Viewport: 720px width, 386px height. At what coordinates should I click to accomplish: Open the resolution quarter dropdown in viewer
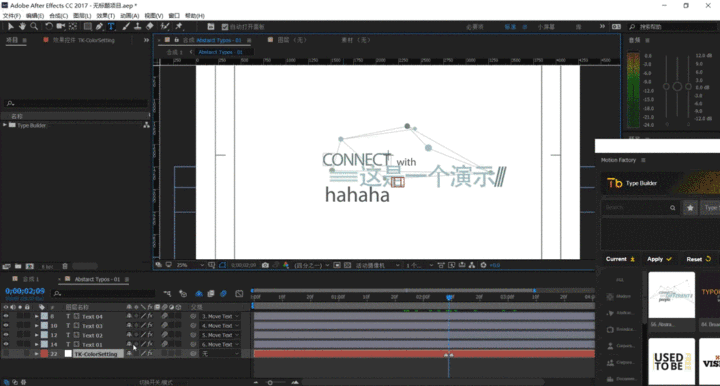(x=312, y=265)
